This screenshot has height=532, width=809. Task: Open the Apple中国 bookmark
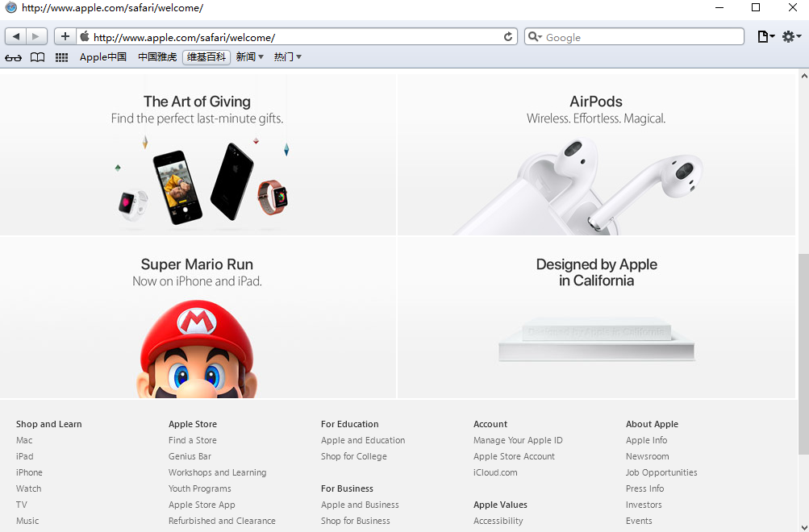pos(103,57)
